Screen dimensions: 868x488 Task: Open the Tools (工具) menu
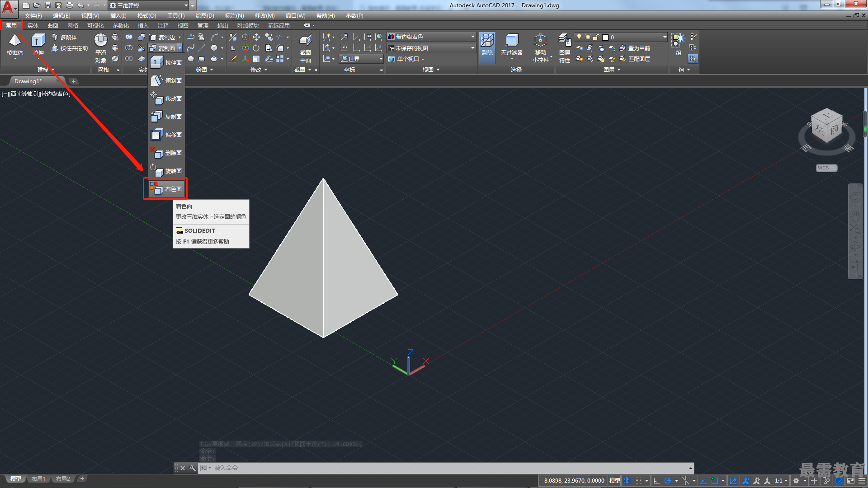[176, 16]
